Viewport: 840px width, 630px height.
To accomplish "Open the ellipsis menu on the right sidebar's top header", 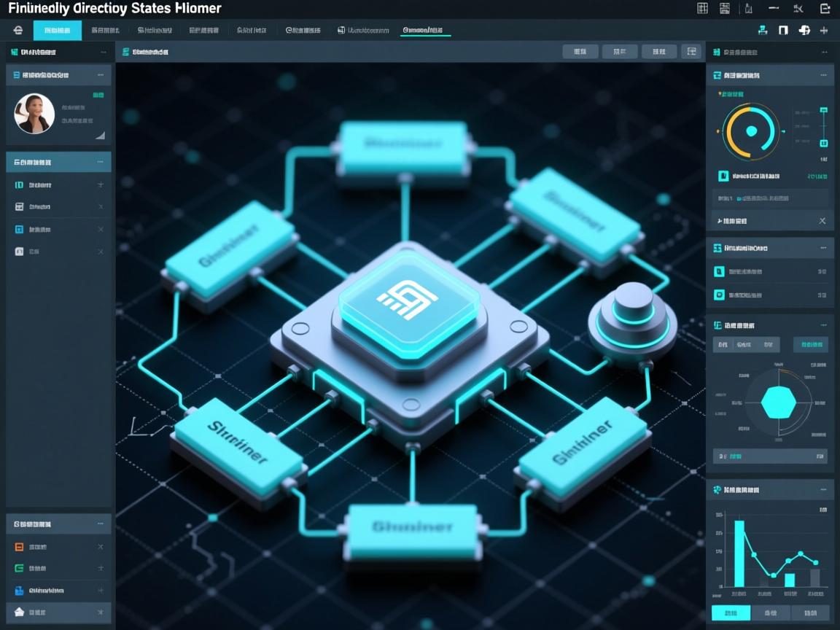I will coord(825,52).
